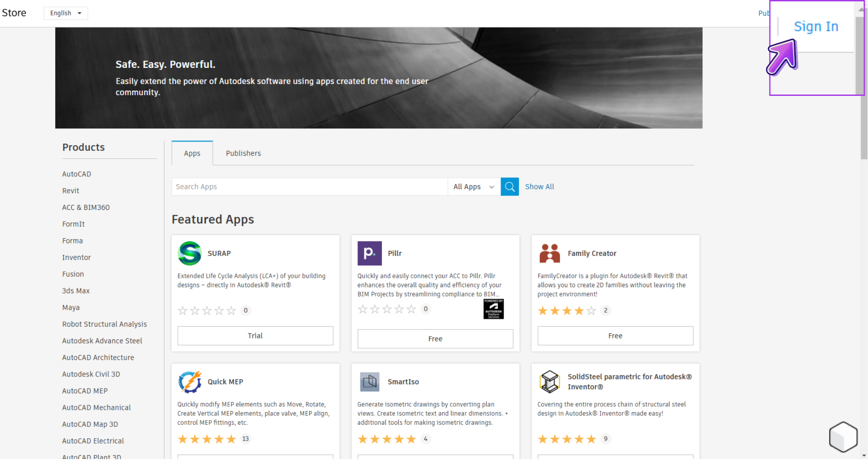Open the All Apps filter dropdown

(x=473, y=187)
